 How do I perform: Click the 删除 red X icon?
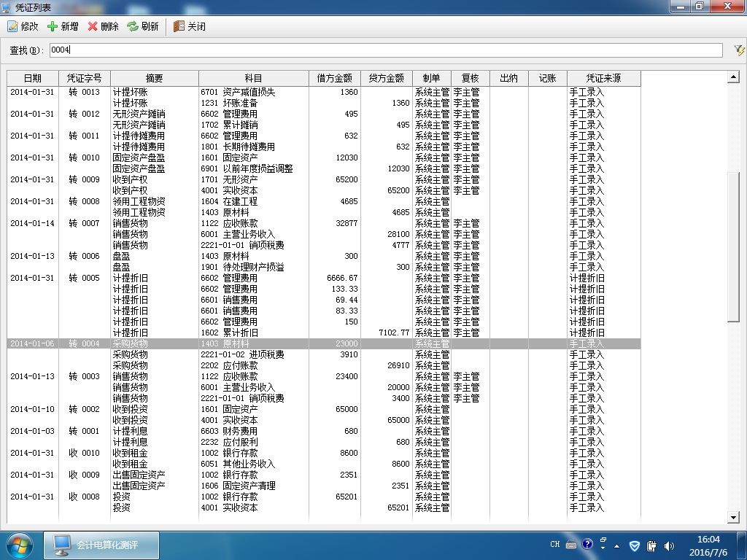pos(93,27)
